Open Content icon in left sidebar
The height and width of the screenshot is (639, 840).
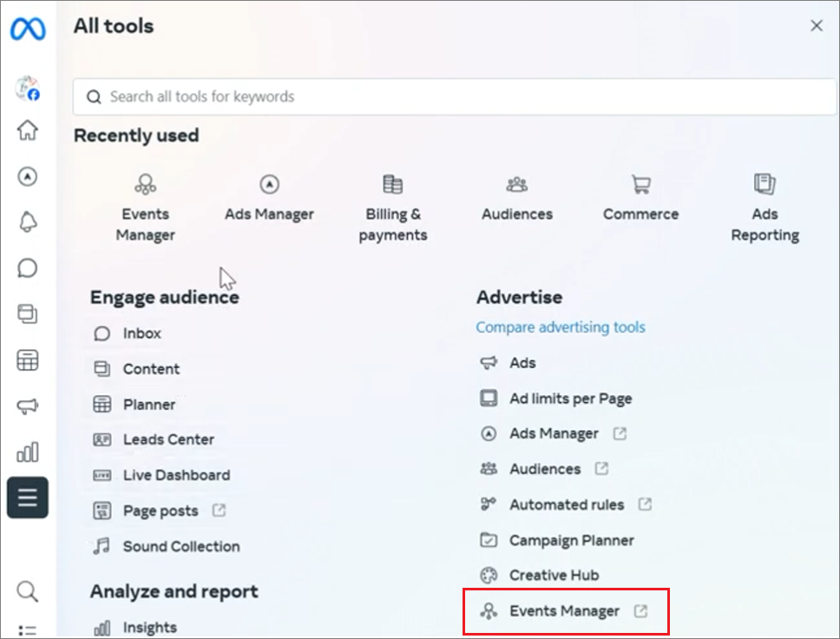coord(27,313)
